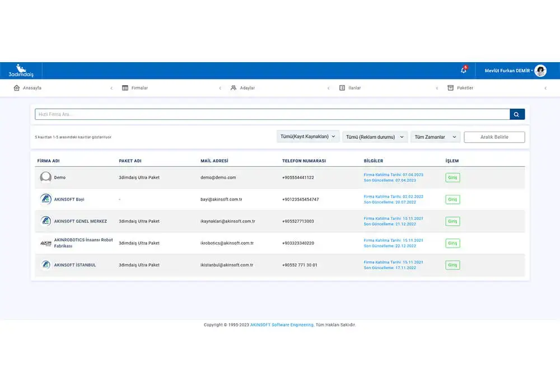Screen dimensions: 560x392
Task: Click the AKINSOFT GENEL MERKEZ company name
Action: (80, 221)
